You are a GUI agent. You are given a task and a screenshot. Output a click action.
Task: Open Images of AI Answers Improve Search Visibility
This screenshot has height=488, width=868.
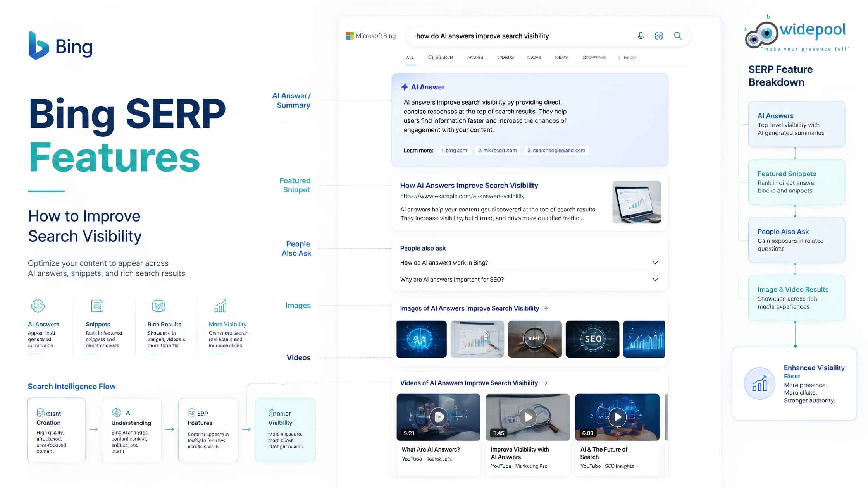(469, 308)
